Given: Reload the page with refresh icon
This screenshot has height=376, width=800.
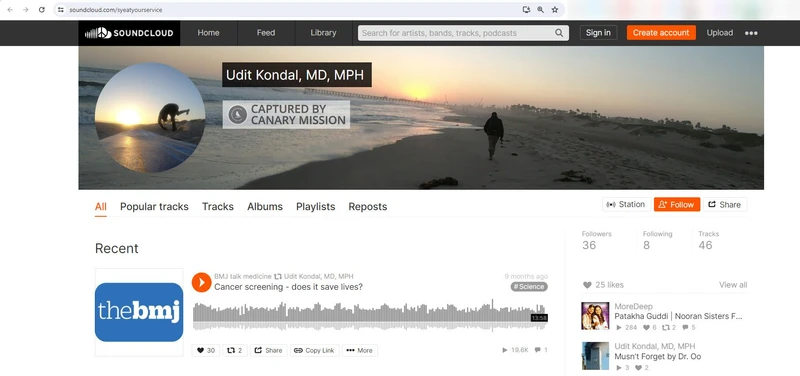Looking at the screenshot, I should (x=42, y=10).
